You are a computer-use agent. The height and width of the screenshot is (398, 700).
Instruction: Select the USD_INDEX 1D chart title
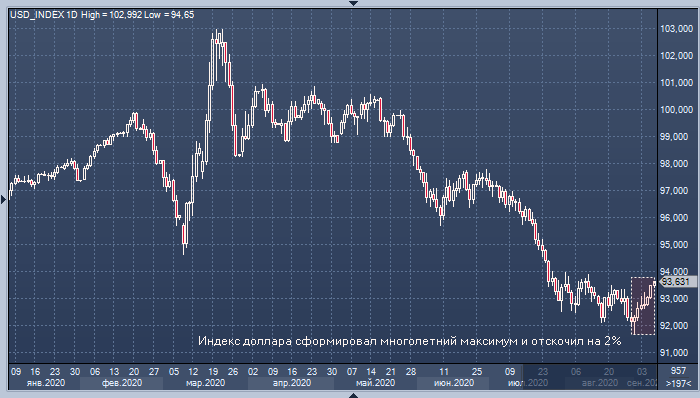point(44,15)
